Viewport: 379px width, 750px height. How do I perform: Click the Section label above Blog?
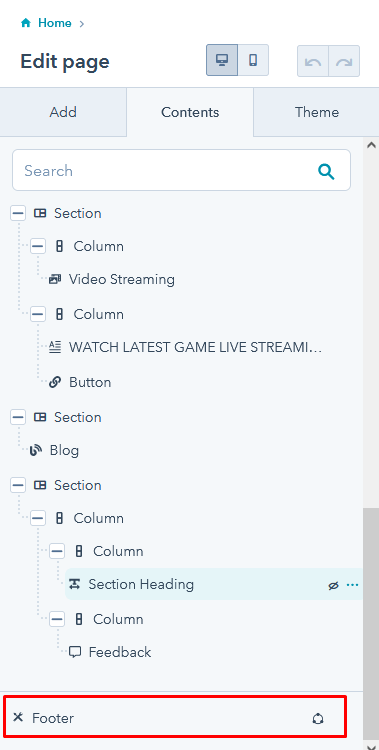tap(78, 417)
